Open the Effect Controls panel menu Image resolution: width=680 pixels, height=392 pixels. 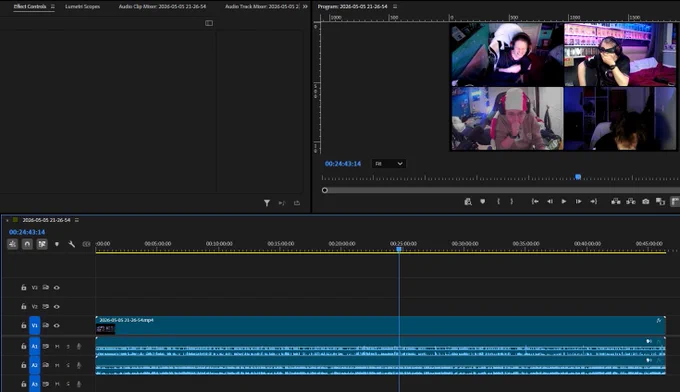[52, 7]
